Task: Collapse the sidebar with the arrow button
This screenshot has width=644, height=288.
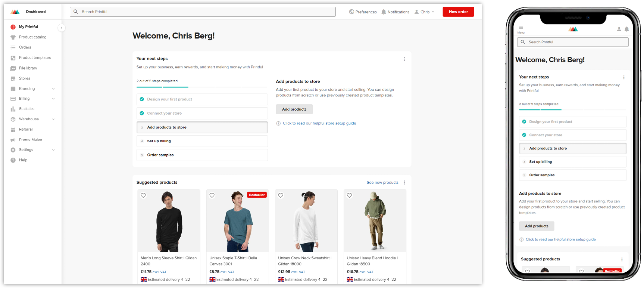Action: pyautogui.click(x=62, y=28)
